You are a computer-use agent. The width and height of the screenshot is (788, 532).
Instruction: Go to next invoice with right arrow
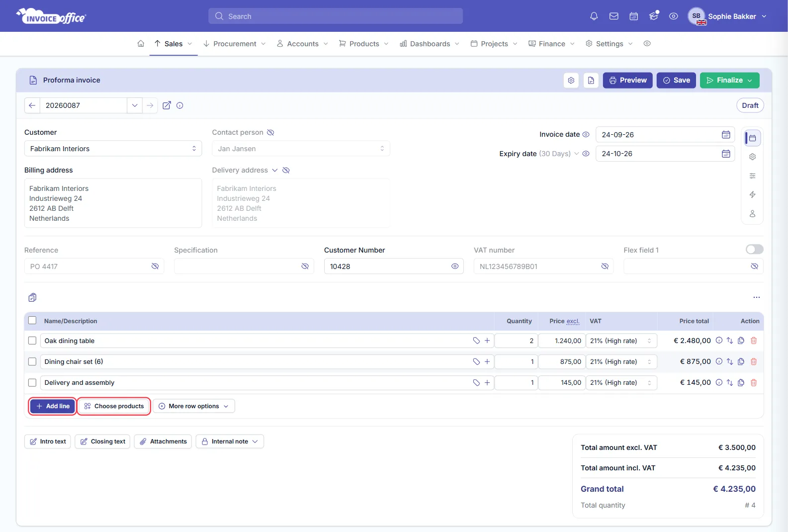point(150,105)
